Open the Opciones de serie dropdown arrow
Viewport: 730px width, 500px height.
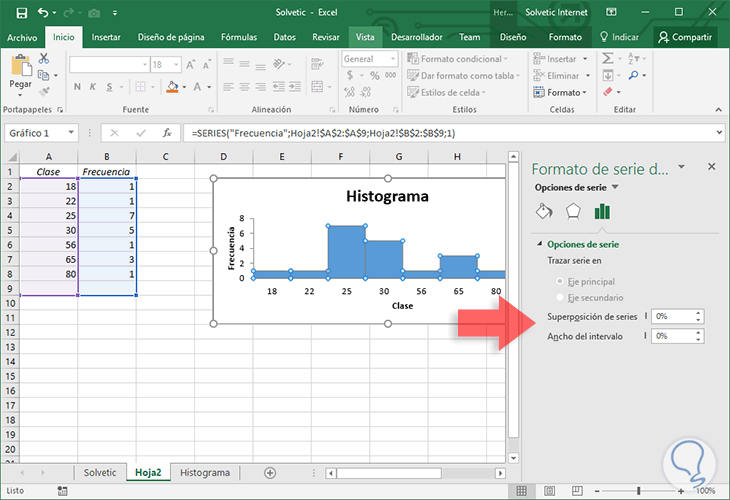click(615, 187)
